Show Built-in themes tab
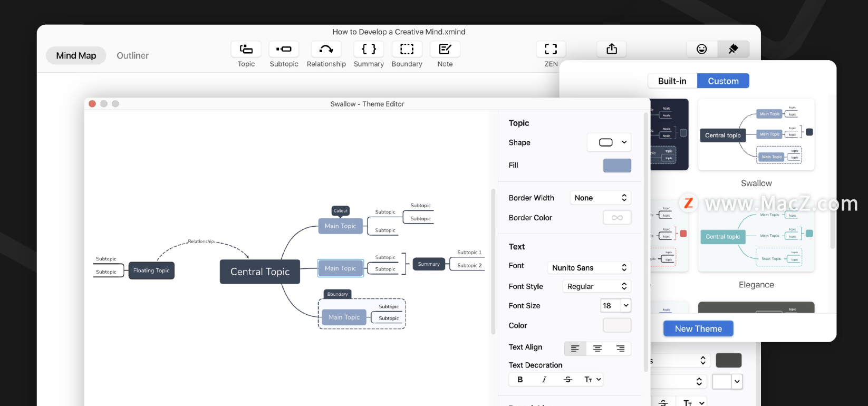The height and width of the screenshot is (406, 868). click(x=672, y=81)
